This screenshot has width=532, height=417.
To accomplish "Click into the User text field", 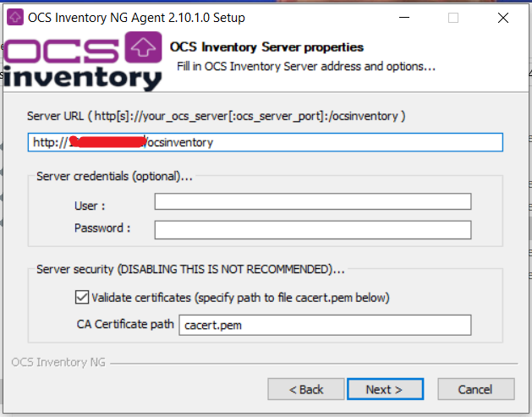I will (313, 201).
